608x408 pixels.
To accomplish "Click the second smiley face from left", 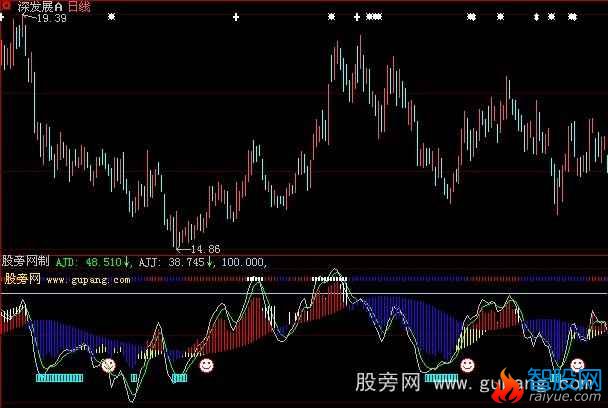I will click(x=206, y=365).
